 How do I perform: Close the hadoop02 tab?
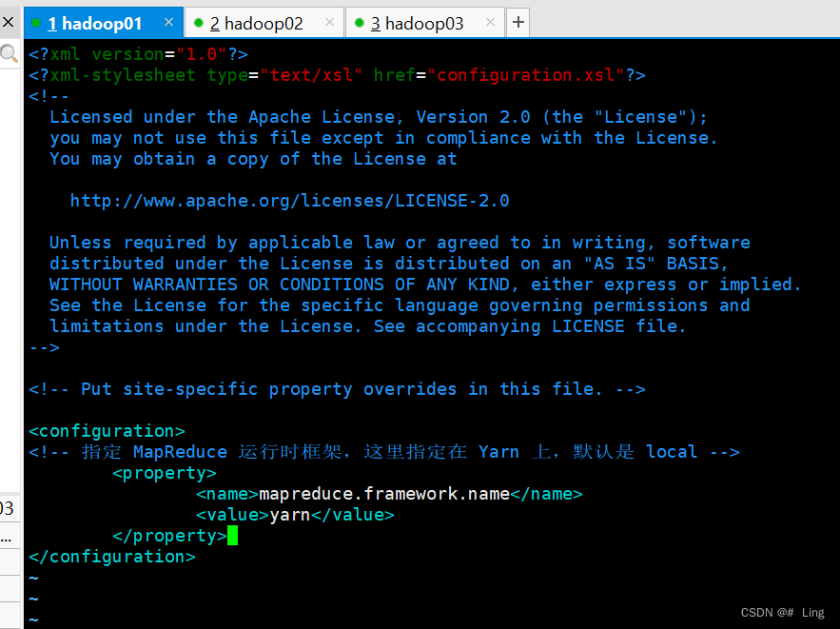pyautogui.click(x=329, y=22)
